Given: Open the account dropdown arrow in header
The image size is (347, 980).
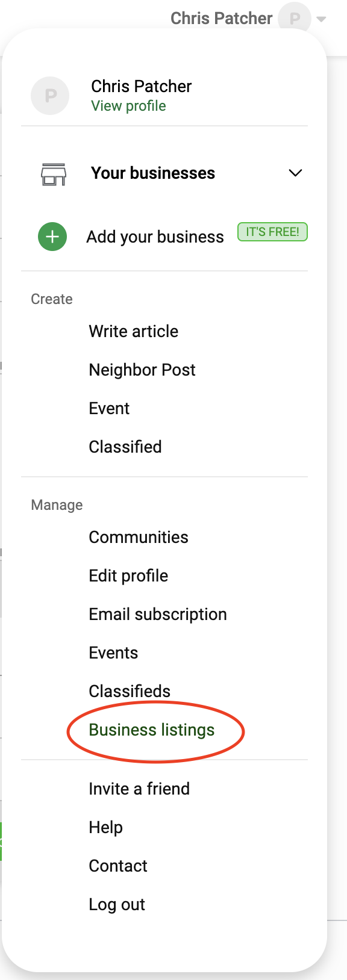Looking at the screenshot, I should point(322,19).
